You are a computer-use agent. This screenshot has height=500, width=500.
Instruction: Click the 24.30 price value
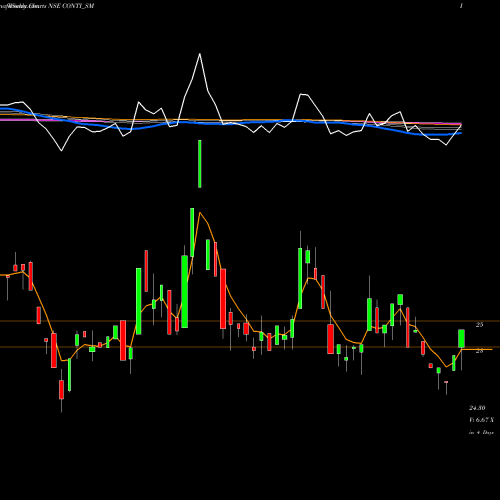(x=477, y=408)
